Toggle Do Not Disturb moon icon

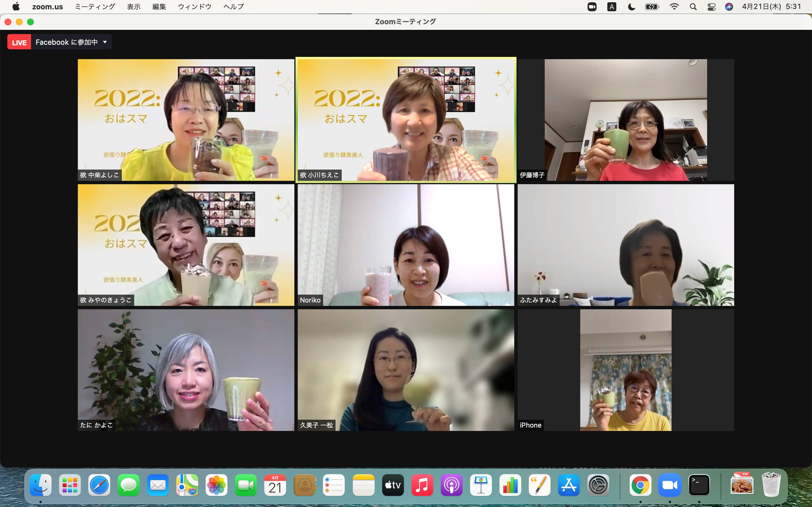(x=631, y=7)
